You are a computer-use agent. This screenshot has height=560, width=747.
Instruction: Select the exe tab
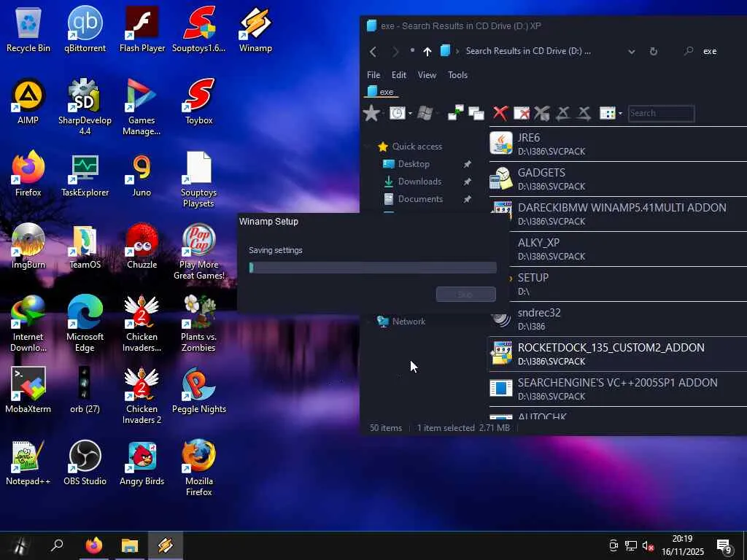coord(380,91)
